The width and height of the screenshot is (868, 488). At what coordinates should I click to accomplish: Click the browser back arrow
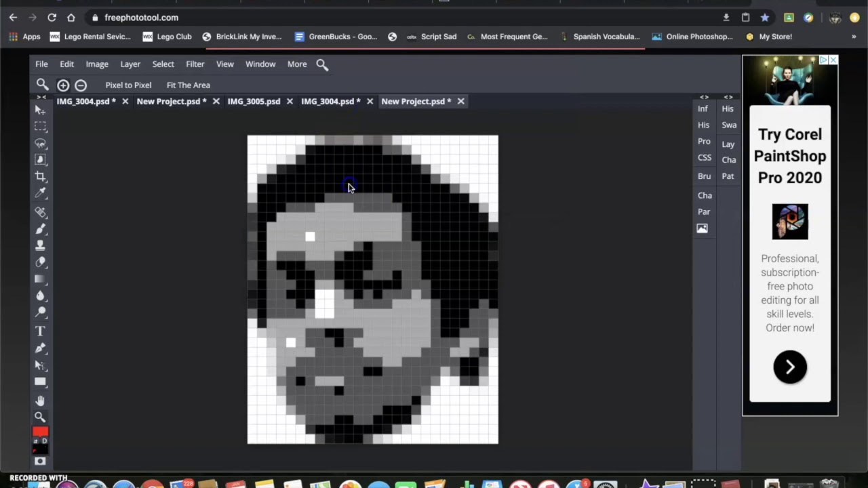[13, 18]
